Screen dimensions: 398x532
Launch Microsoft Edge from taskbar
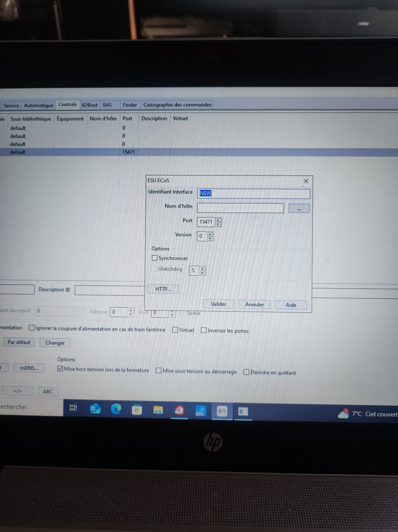pyautogui.click(x=116, y=409)
